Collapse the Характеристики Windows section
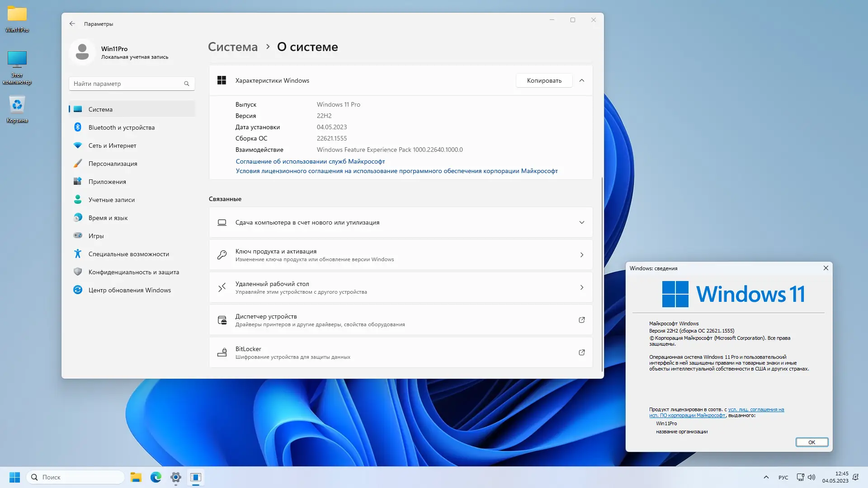The image size is (868, 488). coord(581,80)
